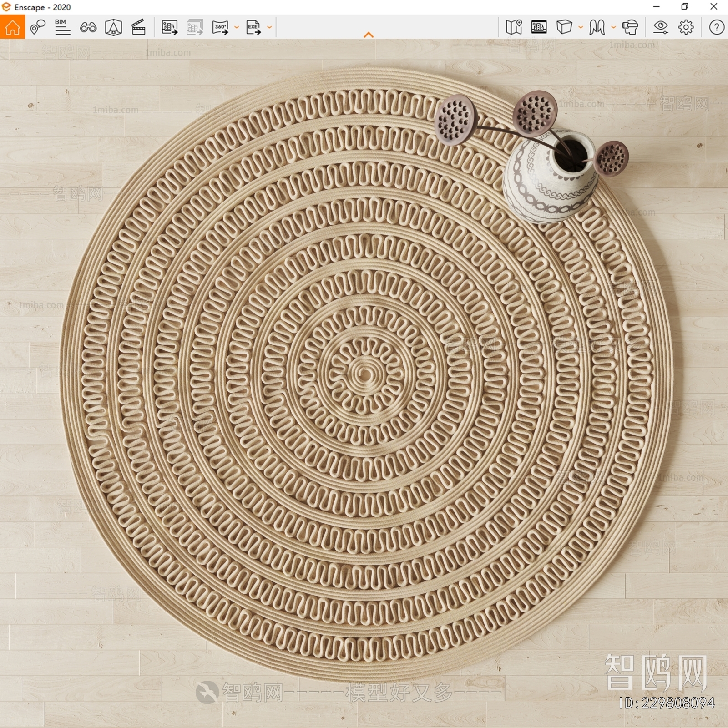The width and height of the screenshot is (728, 728).
Task: Toggle the mini map icon
Action: tap(514, 27)
